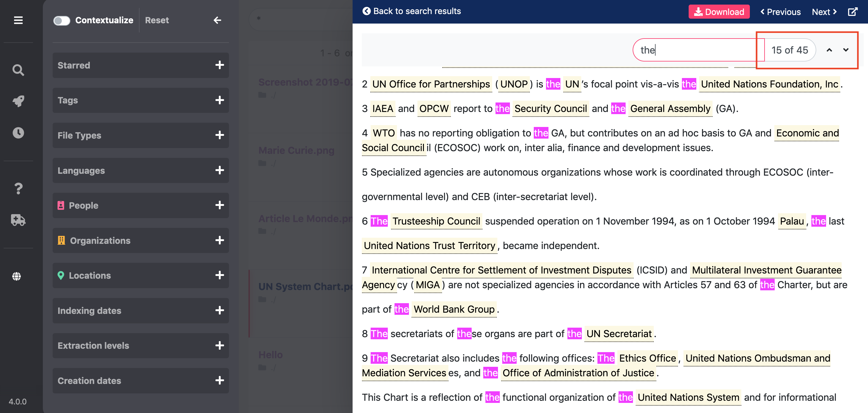Collapse the filters panel with the left arrow
Screen dimensions: 868x413
pos(217,20)
